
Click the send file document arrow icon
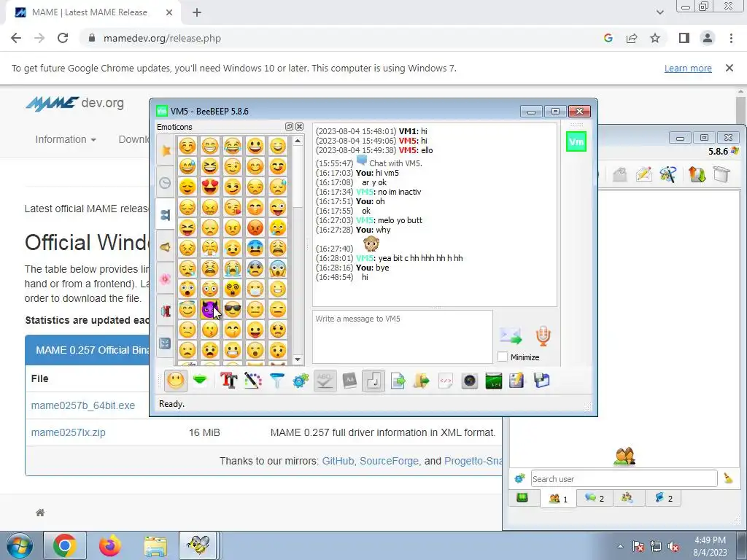pos(398,381)
